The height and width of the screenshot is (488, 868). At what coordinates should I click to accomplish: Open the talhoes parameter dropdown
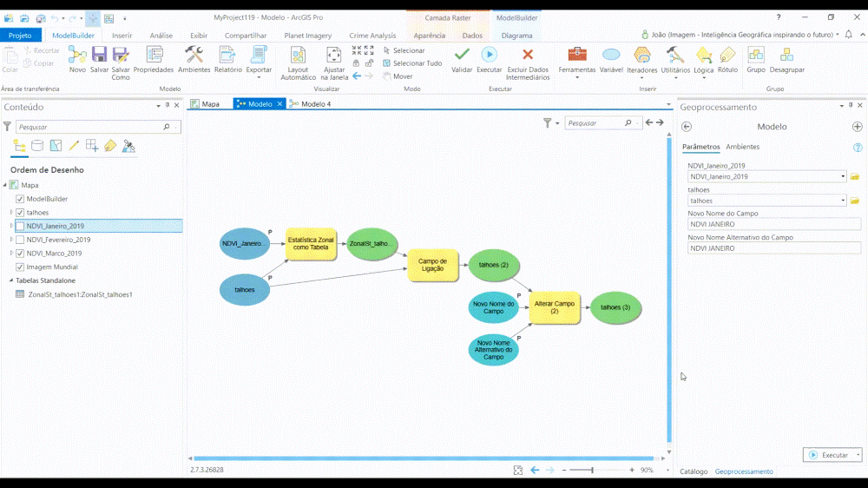pos(843,201)
